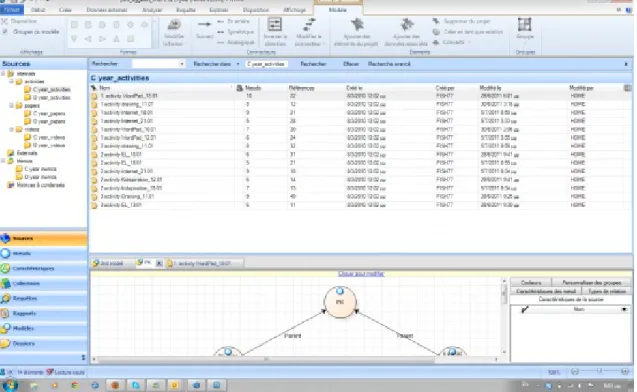Click Ajouter des données associées icon

pos(406,24)
